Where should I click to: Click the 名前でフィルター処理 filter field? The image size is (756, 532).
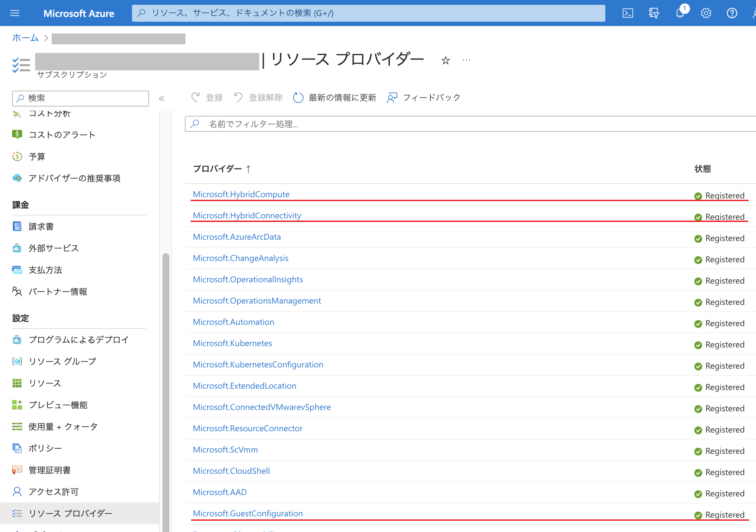[470, 124]
